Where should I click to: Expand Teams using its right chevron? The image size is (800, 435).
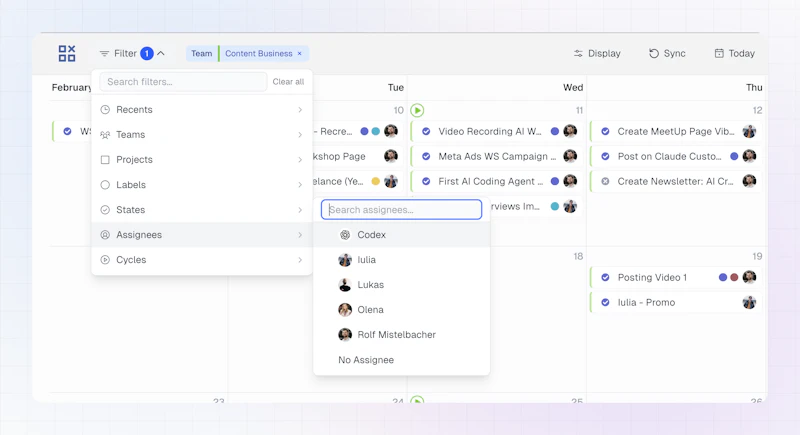300,135
